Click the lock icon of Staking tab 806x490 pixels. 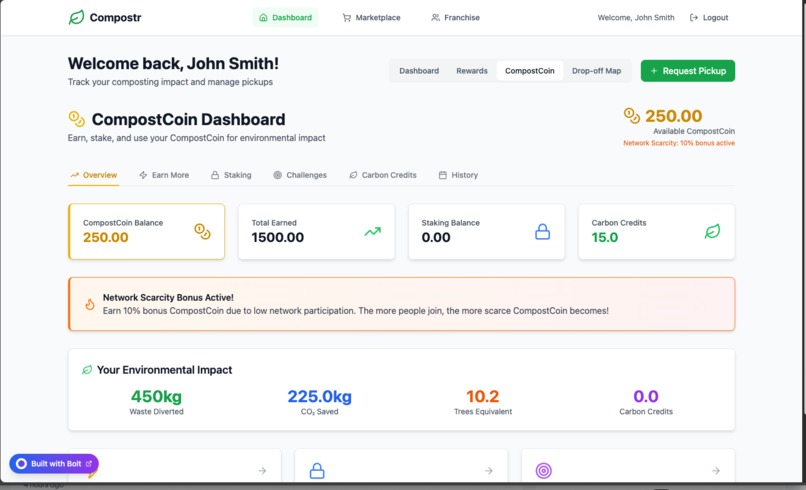pyautogui.click(x=215, y=175)
